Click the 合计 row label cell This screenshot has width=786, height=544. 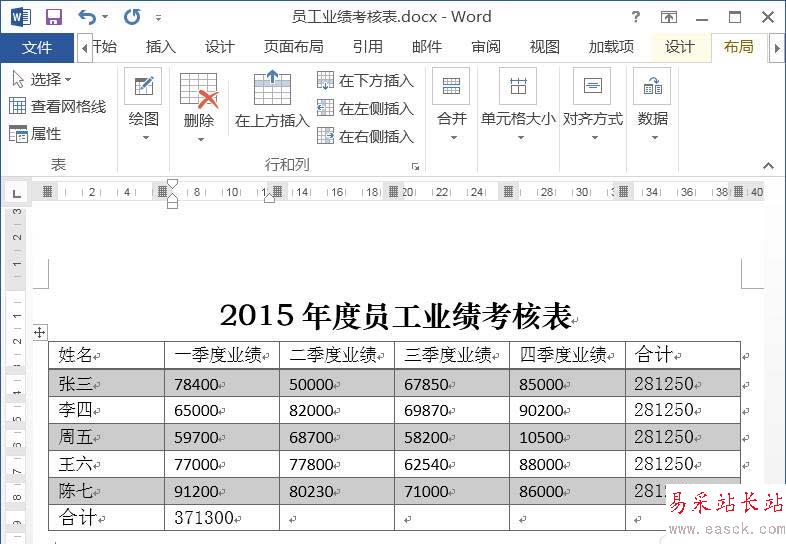[106, 518]
